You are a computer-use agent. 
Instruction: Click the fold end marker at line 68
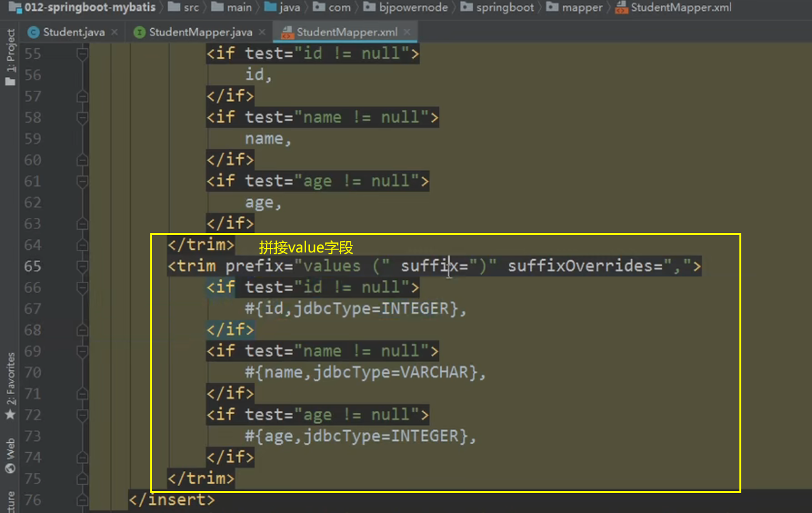(x=82, y=330)
